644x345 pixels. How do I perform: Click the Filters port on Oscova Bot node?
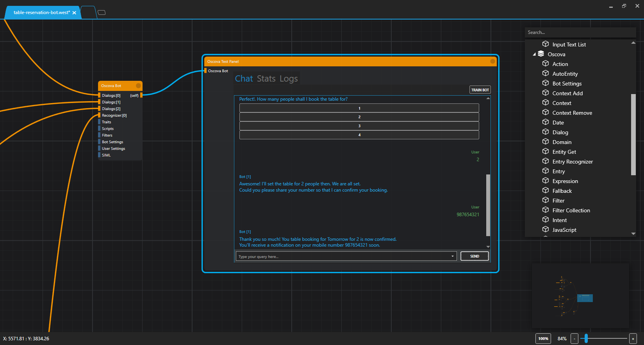(x=99, y=135)
